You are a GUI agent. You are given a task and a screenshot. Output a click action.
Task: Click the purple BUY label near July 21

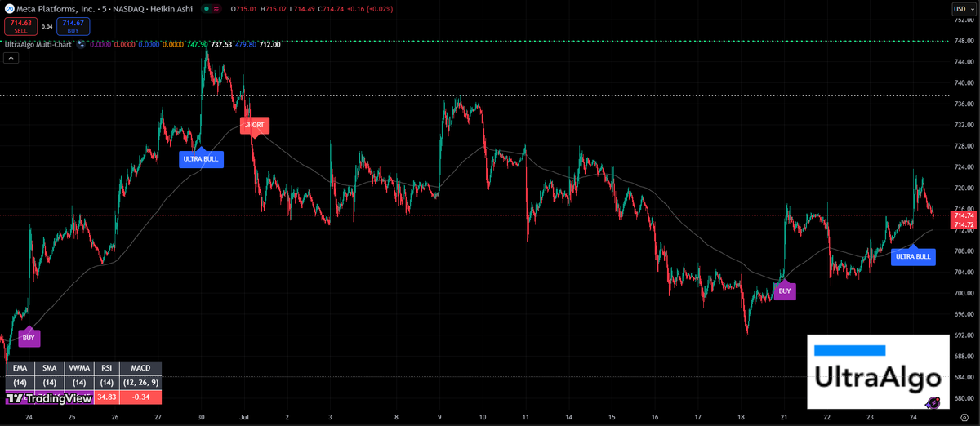click(x=785, y=291)
